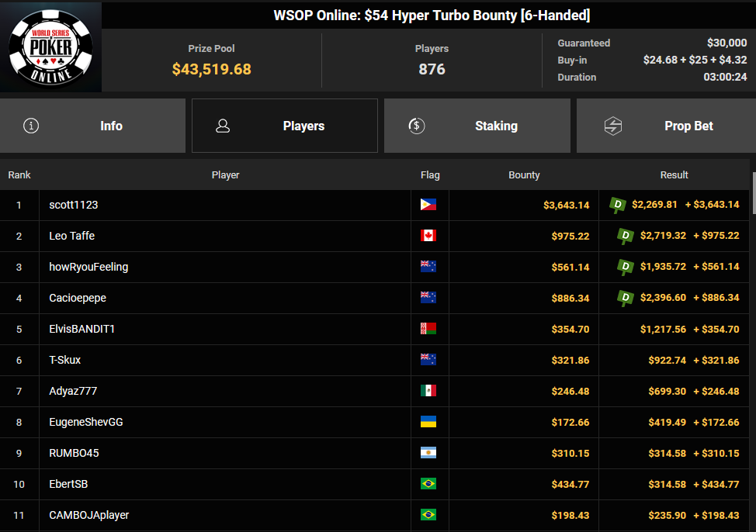
Task: Sort by the Bounty column header
Action: tap(524, 175)
